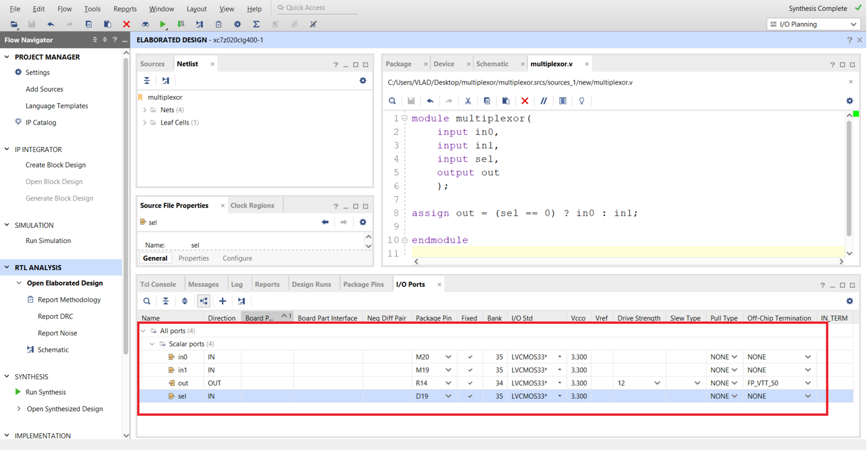Expand the Nets folder in Netlist
Screen dimensions: 868x450
[145, 110]
